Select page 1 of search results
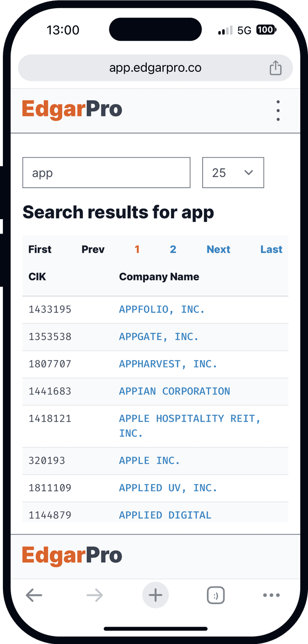Viewport: 308px width, 644px height. pos(137,250)
